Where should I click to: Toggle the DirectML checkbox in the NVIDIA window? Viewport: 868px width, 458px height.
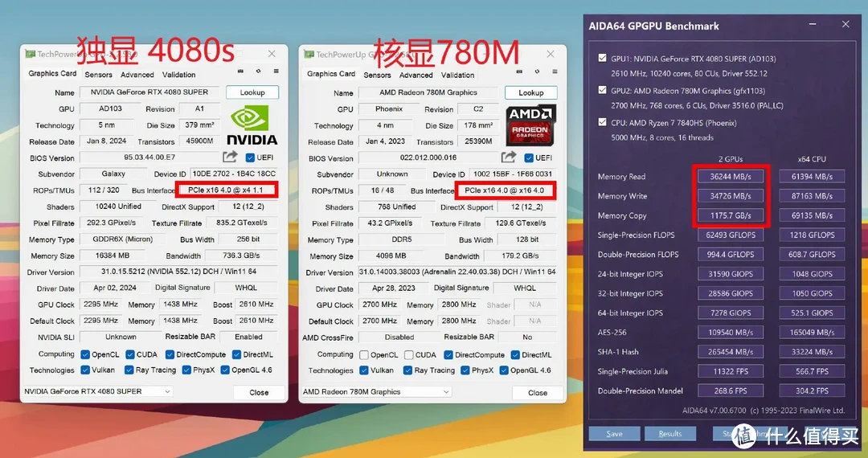click(x=237, y=354)
